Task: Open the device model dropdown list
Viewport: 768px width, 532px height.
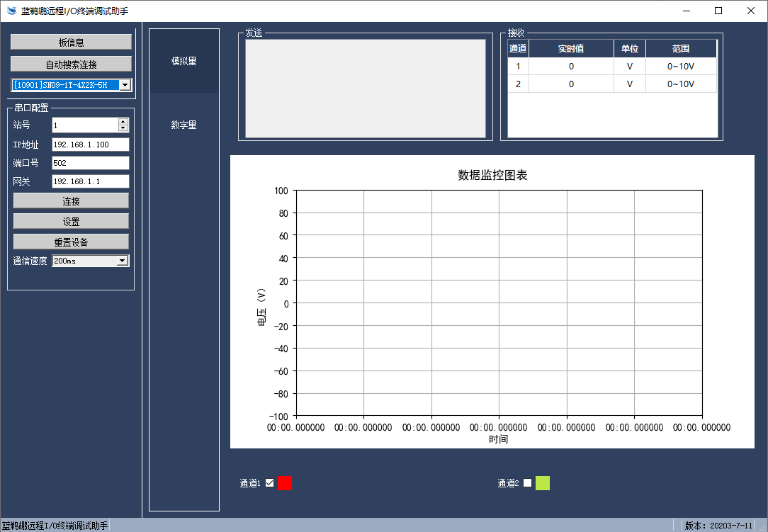Action: point(125,85)
